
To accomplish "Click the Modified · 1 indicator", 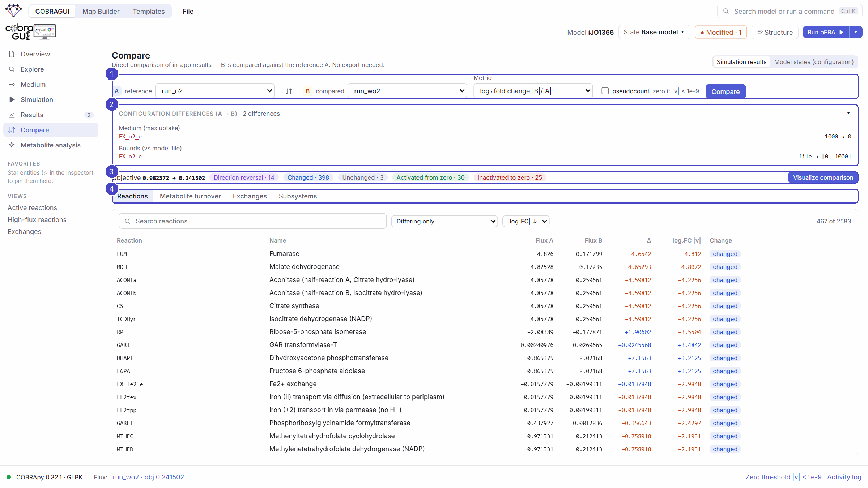I will (721, 32).
